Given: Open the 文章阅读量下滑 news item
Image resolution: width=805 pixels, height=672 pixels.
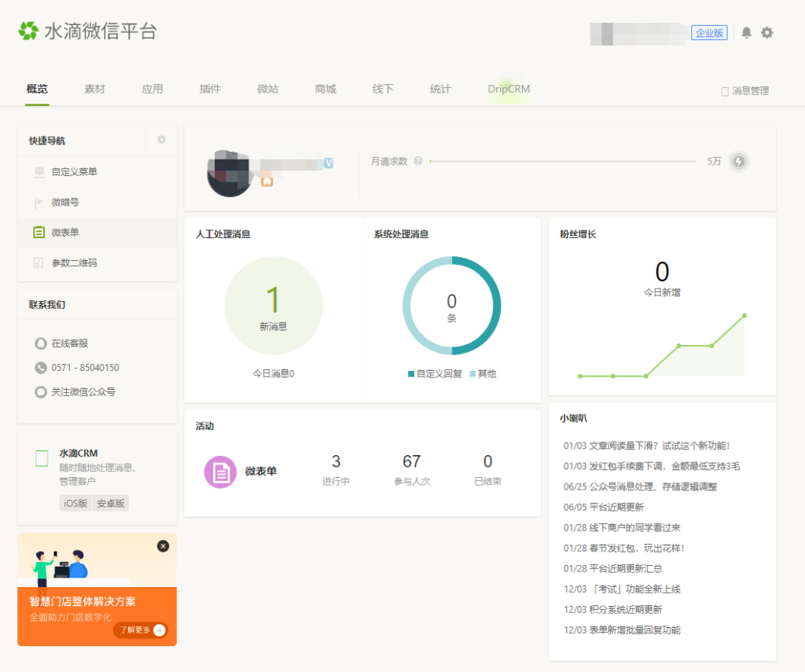Looking at the screenshot, I should click(646, 446).
